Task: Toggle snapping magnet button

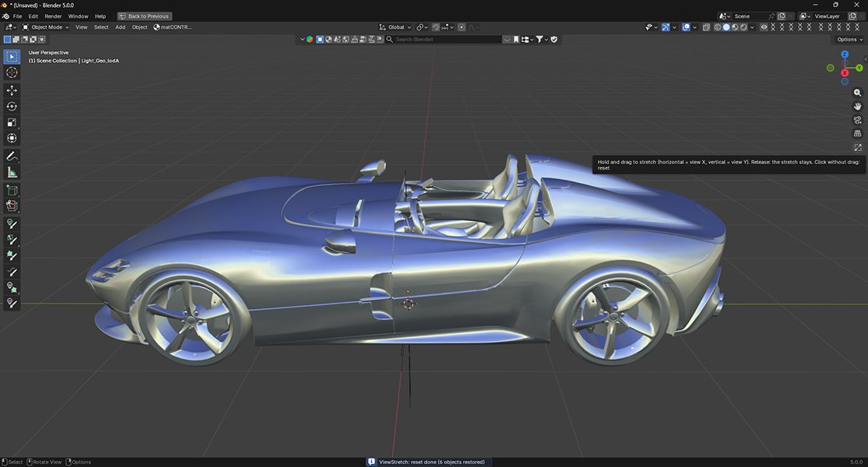Action: [436, 27]
